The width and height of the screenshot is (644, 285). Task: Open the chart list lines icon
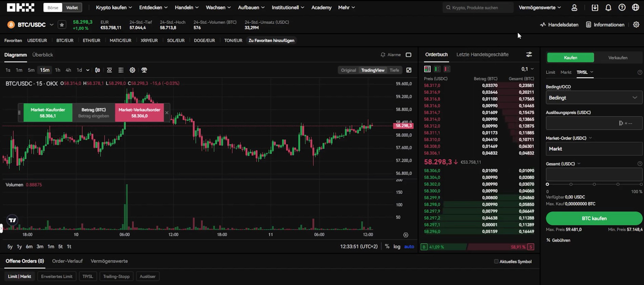click(x=121, y=70)
